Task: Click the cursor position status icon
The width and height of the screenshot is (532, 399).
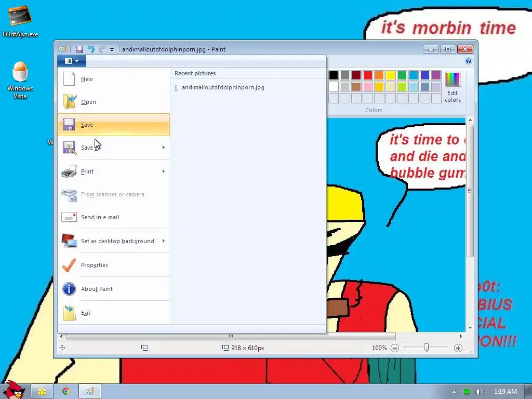Action: click(62, 348)
